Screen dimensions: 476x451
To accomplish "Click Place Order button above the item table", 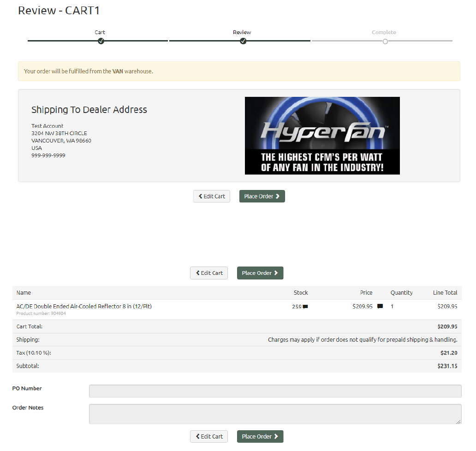I will pyautogui.click(x=260, y=273).
